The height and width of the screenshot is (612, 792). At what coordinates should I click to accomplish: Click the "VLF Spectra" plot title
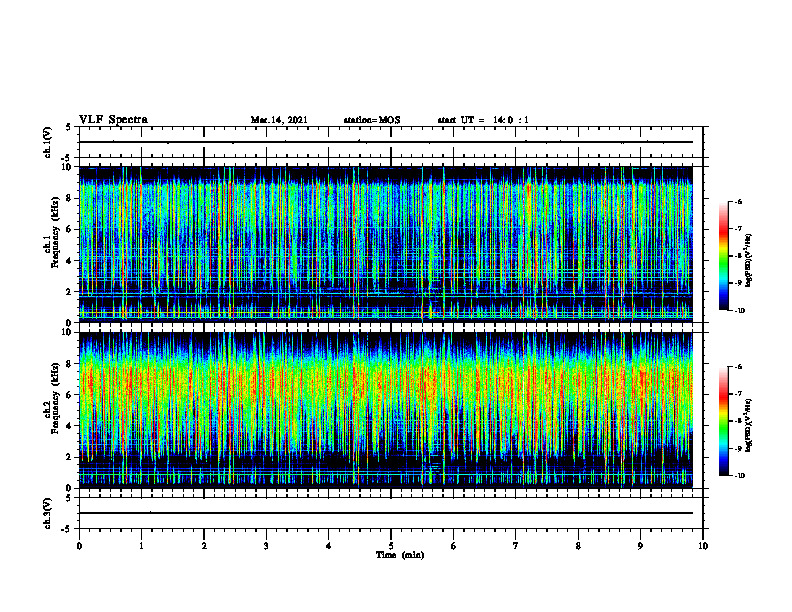coord(113,120)
